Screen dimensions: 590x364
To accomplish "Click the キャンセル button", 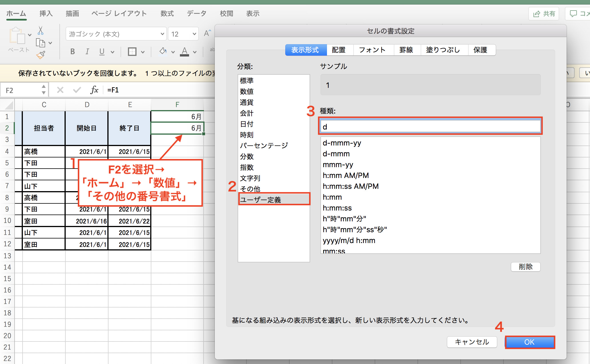I will click(472, 342).
